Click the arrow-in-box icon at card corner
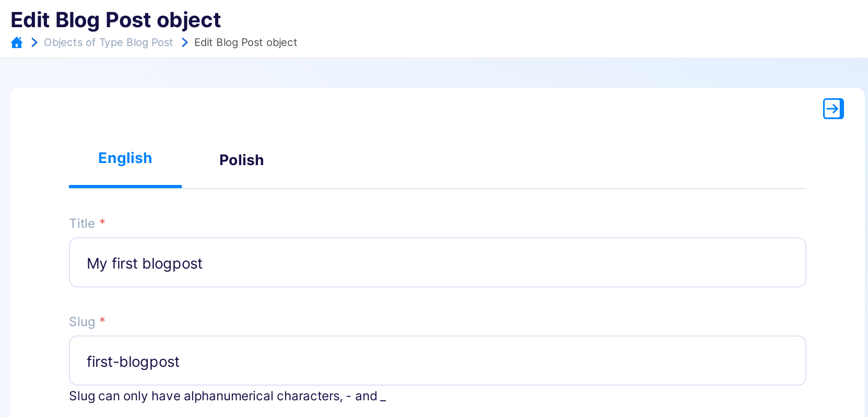This screenshot has width=868, height=417. [834, 109]
